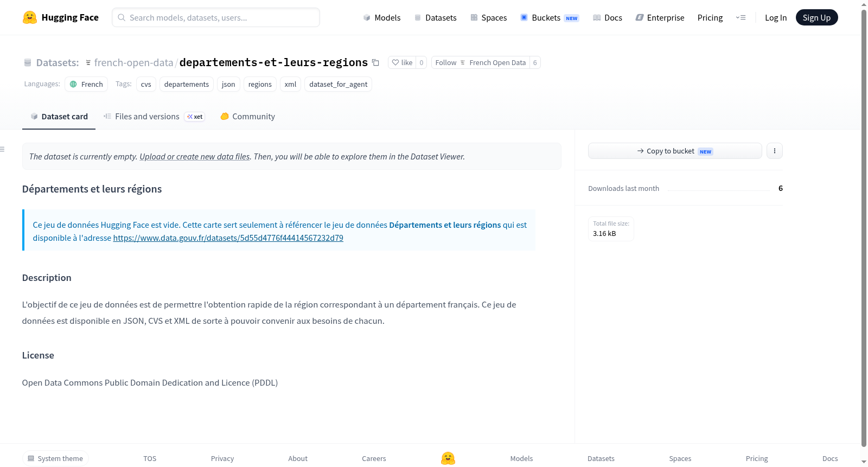Select the dataset_for_agent tag
Image resolution: width=868 pixels, height=467 pixels.
338,84
